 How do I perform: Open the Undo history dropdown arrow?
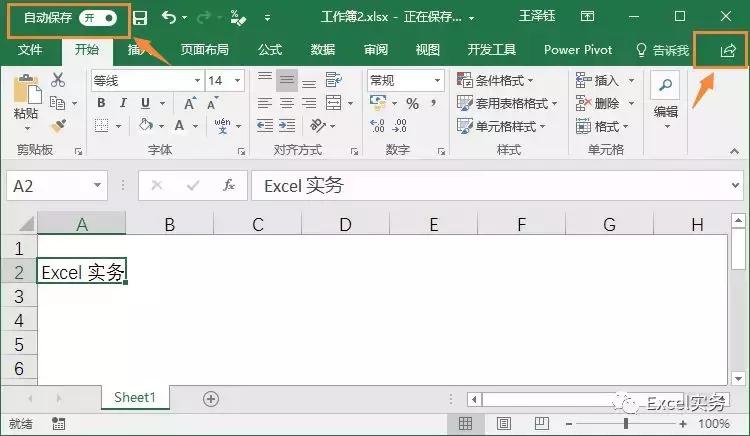coord(185,18)
